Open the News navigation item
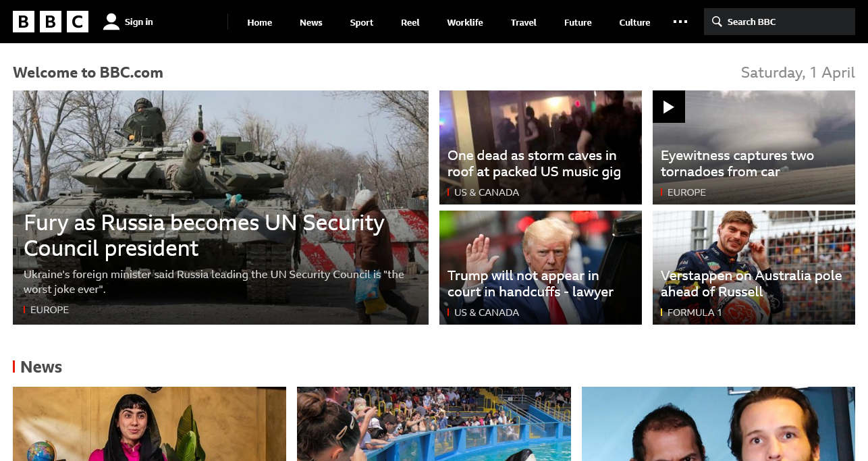 coord(311,22)
